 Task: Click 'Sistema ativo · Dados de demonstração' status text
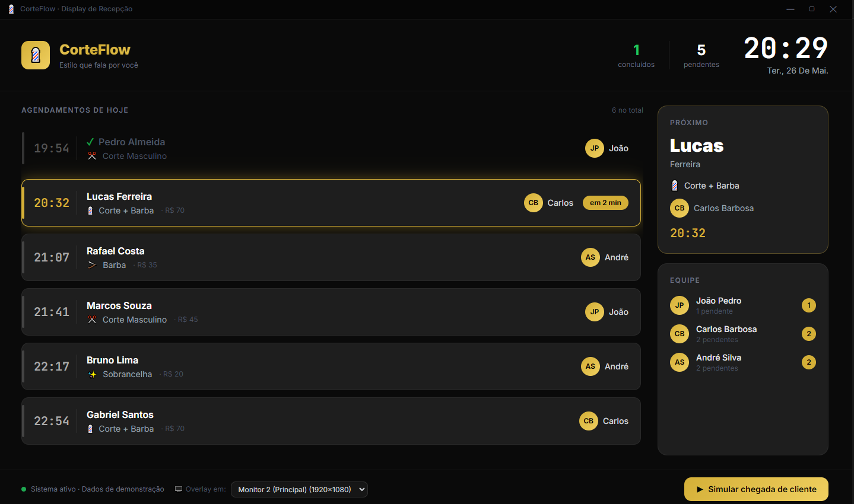pos(97,489)
